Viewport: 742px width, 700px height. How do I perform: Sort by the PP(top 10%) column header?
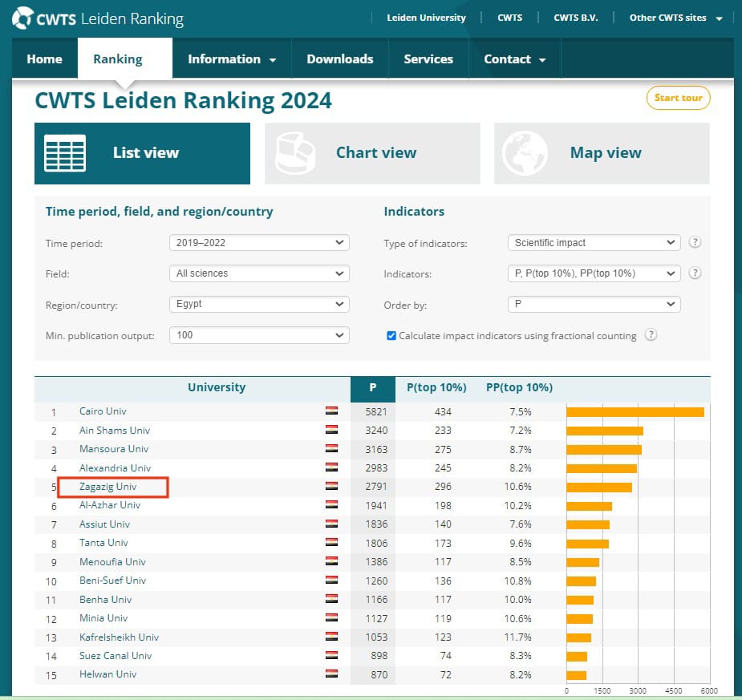pos(519,387)
